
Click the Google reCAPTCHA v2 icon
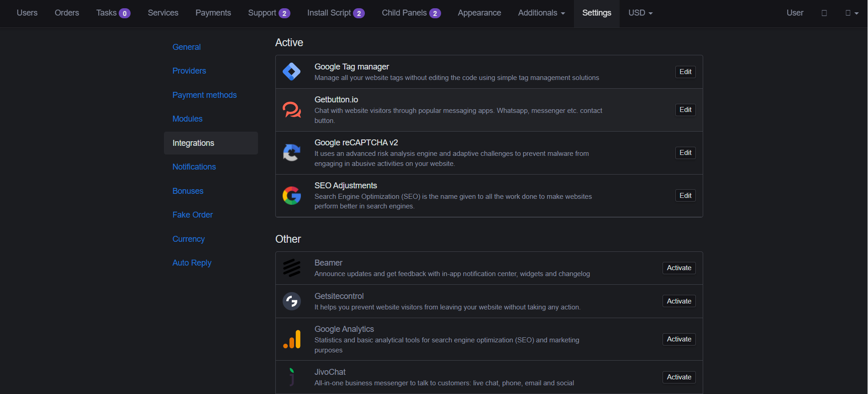[x=291, y=153]
